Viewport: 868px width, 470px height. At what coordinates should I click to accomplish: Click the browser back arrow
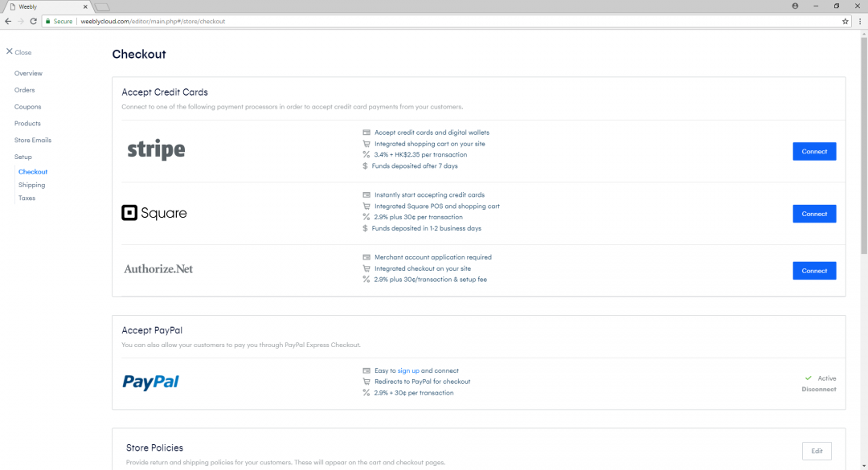7,22
